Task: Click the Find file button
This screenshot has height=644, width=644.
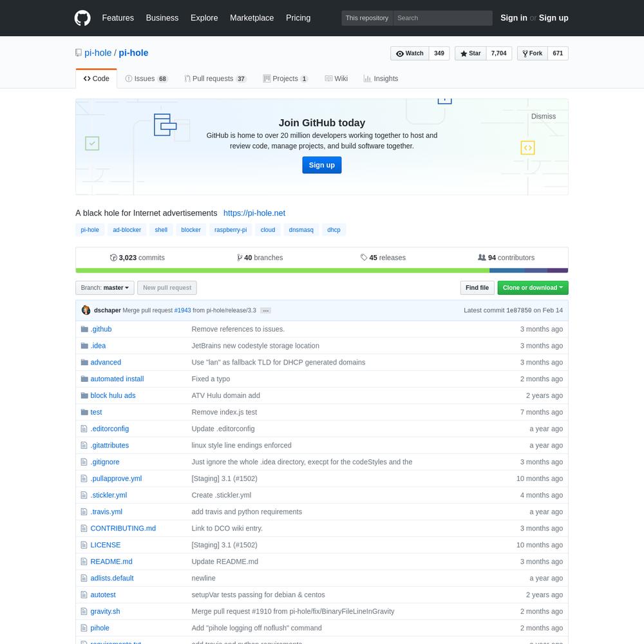Action: pyautogui.click(x=477, y=288)
